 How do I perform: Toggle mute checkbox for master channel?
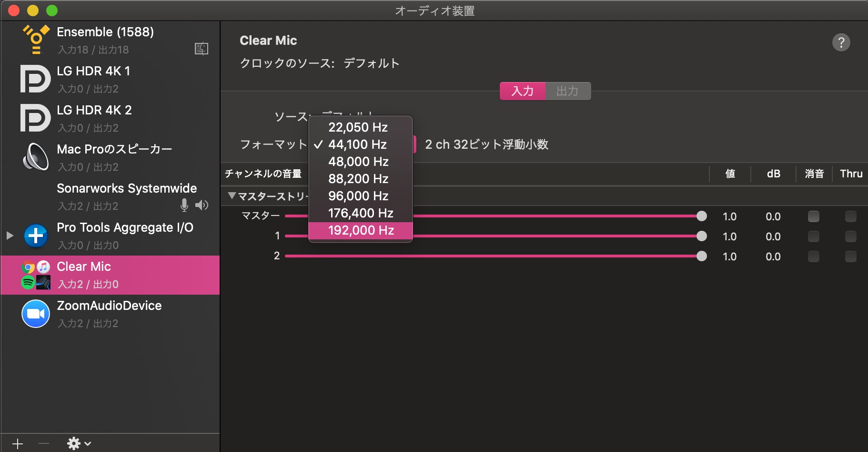(814, 216)
